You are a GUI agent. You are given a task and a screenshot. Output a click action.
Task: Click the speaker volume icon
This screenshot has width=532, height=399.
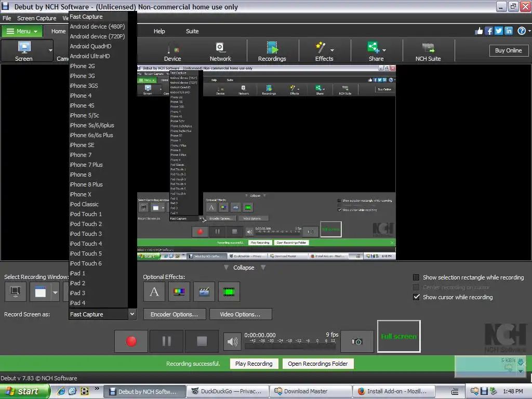click(232, 341)
